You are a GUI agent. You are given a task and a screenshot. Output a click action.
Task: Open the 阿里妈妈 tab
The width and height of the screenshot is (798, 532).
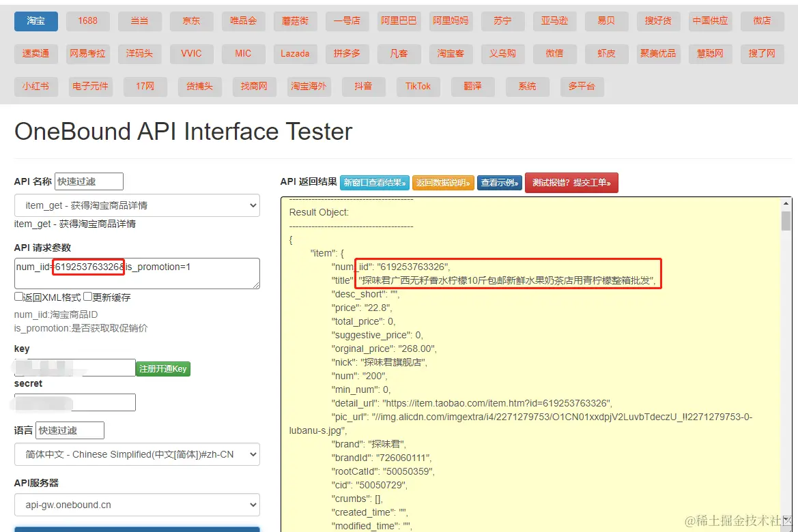pos(451,21)
